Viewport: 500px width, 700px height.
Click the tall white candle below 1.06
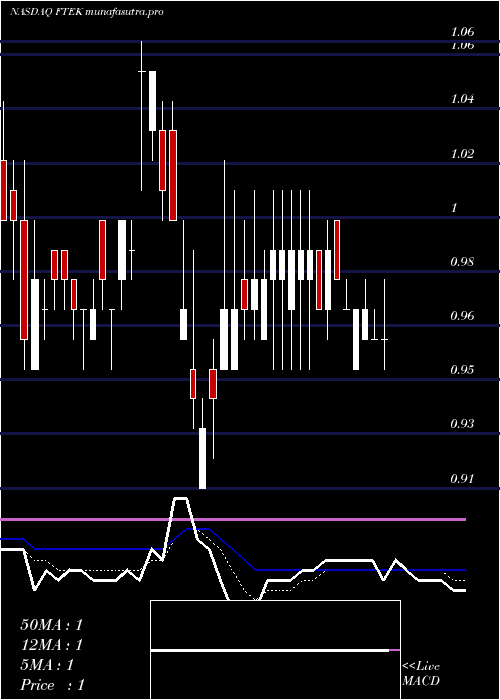(152, 101)
